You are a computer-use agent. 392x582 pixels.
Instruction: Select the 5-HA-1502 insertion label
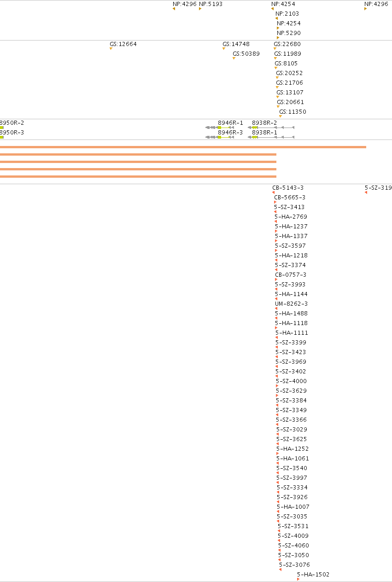313,575
